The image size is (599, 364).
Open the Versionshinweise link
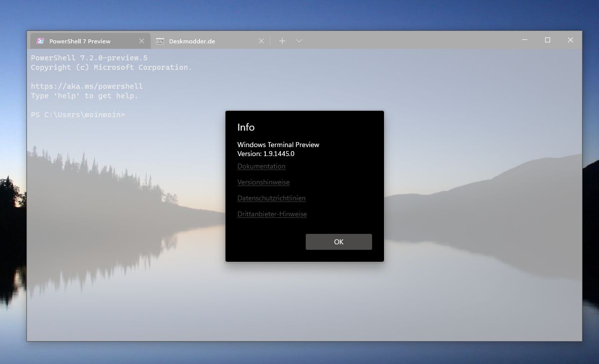263,182
